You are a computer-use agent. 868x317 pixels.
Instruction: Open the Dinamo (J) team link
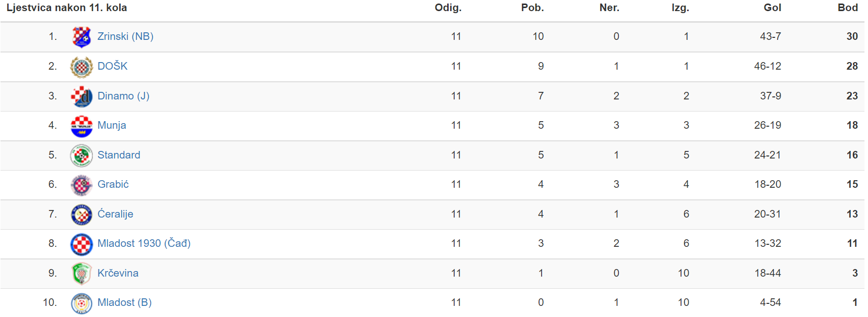pos(123,96)
